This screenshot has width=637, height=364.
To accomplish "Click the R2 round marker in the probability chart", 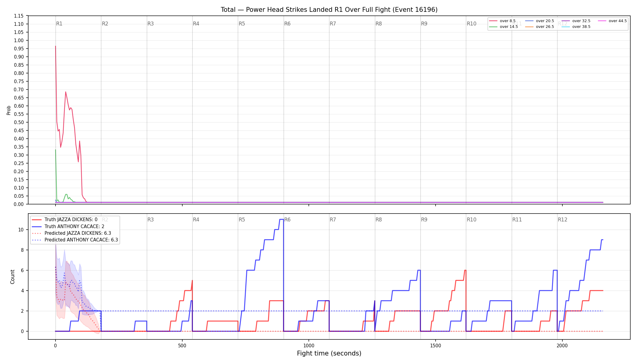I will pos(105,24).
